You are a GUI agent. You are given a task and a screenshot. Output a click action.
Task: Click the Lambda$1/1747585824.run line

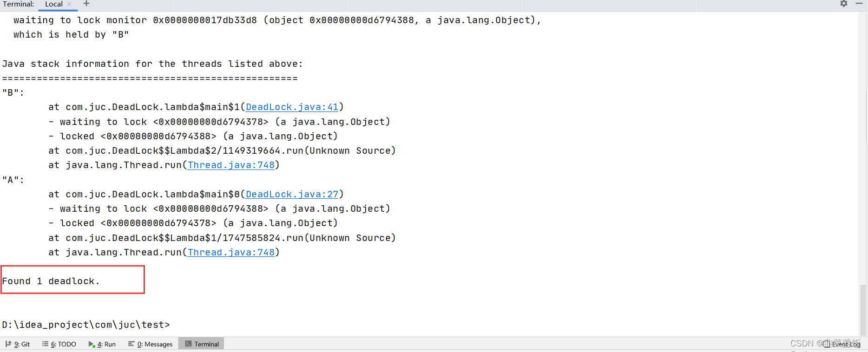click(x=222, y=238)
